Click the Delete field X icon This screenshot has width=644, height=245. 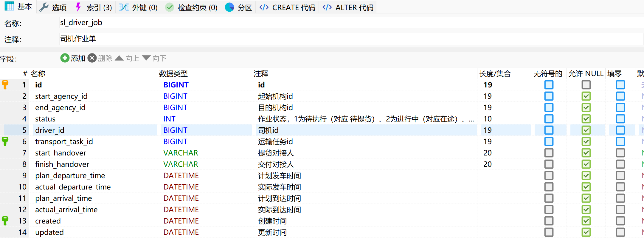click(92, 58)
